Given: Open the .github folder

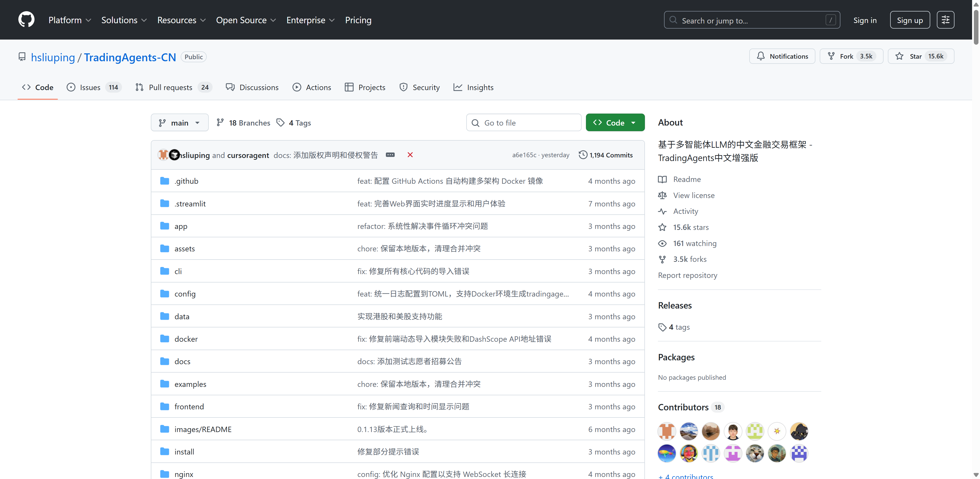Looking at the screenshot, I should pyautogui.click(x=186, y=181).
